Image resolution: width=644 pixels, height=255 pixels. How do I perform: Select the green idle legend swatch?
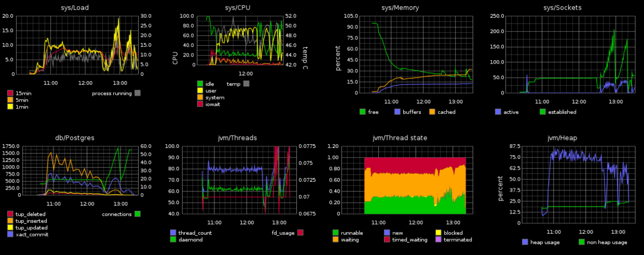(x=200, y=84)
